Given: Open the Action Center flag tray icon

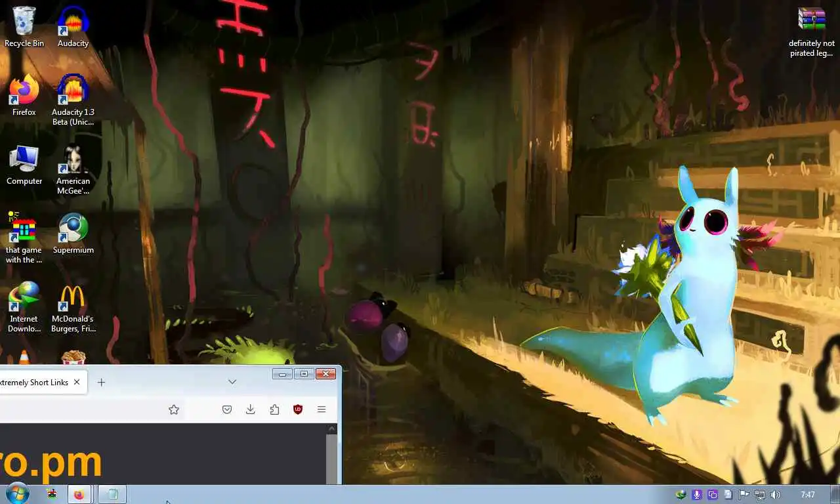Looking at the screenshot, I should pos(744,495).
